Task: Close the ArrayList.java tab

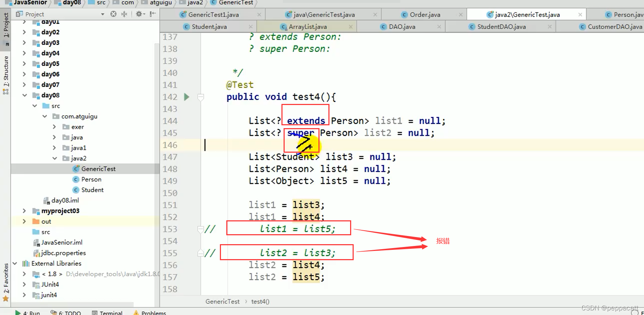Action: click(x=350, y=27)
